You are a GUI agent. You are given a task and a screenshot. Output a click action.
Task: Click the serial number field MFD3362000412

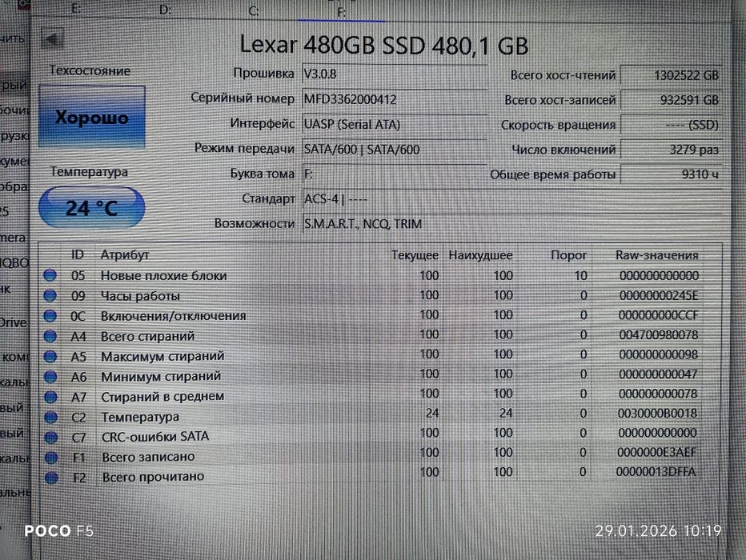pos(394,99)
